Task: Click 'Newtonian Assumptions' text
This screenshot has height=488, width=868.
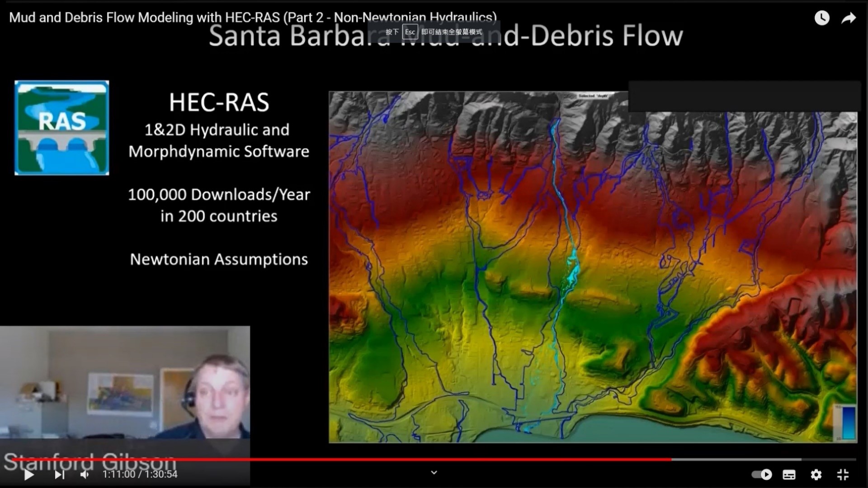Action: click(x=219, y=259)
